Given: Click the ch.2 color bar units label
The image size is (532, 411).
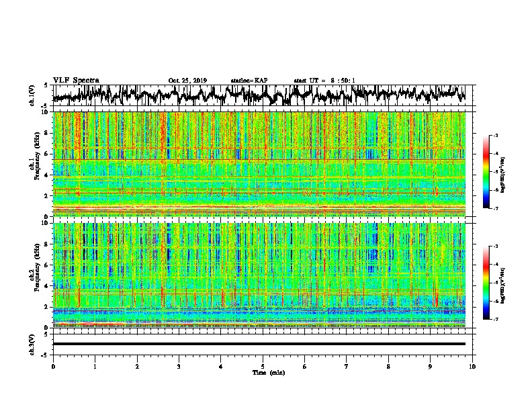Looking at the screenshot, I should [502, 284].
